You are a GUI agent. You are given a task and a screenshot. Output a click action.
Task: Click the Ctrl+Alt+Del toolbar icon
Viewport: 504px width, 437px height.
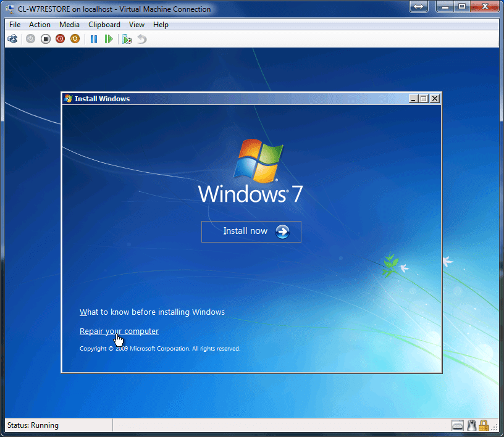point(12,40)
